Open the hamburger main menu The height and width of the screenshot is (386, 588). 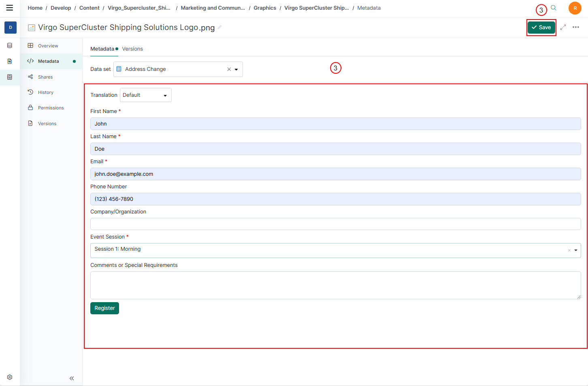[x=10, y=8]
